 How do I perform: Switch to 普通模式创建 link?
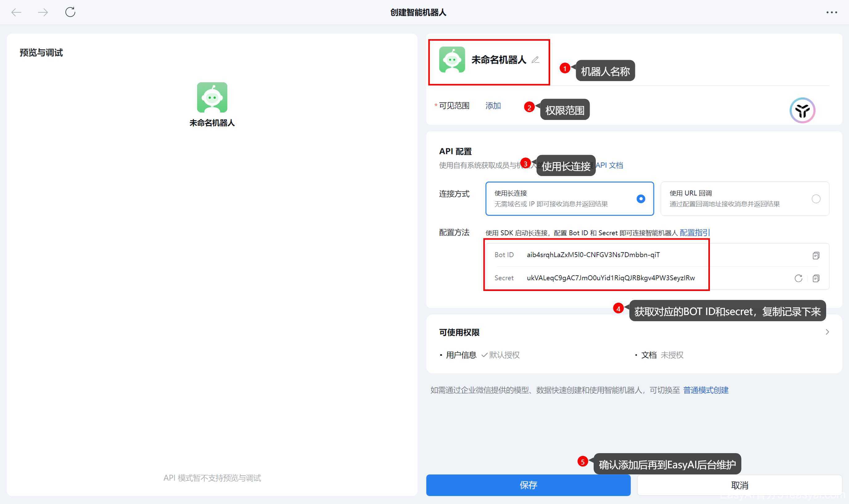706,390
